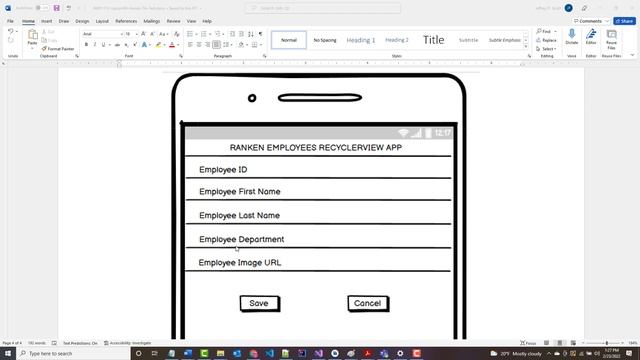Activate the Format Painter tool
640x360 pixels.
point(58,49)
